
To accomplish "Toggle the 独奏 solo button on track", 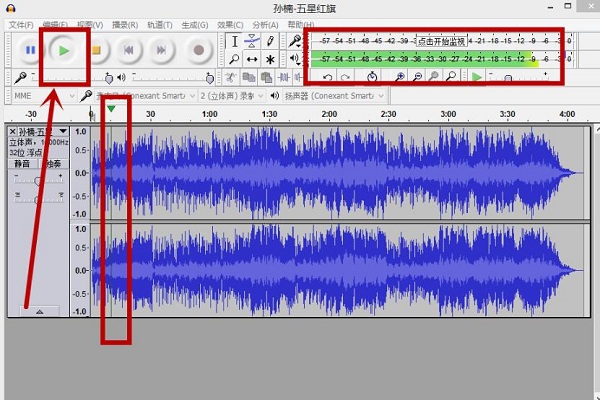I will tap(51, 163).
